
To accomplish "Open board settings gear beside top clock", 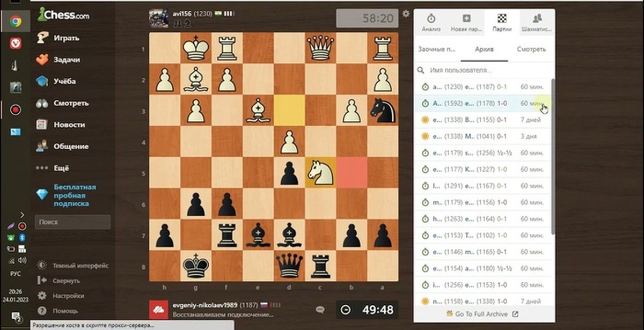I will pyautogui.click(x=406, y=14).
